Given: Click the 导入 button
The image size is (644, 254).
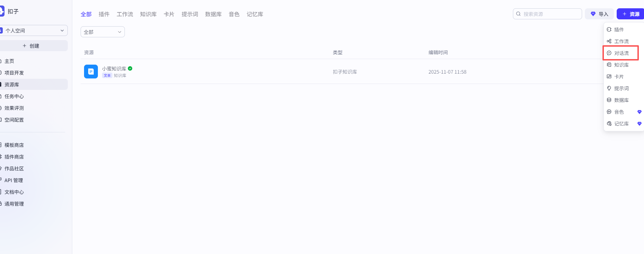Looking at the screenshot, I should point(599,14).
